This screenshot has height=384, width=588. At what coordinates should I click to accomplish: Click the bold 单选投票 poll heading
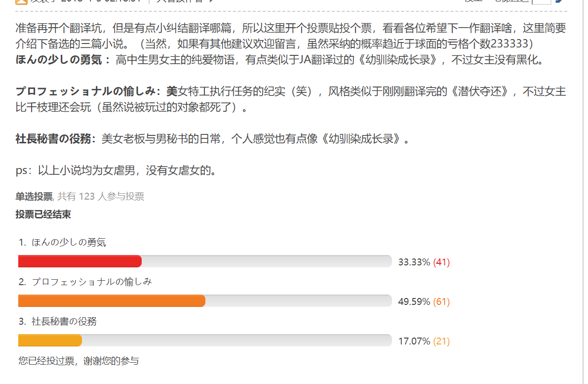point(34,197)
